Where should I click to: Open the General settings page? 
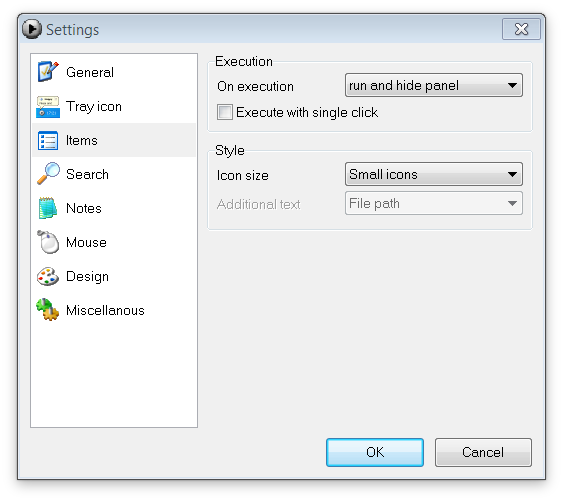pyautogui.click(x=90, y=72)
